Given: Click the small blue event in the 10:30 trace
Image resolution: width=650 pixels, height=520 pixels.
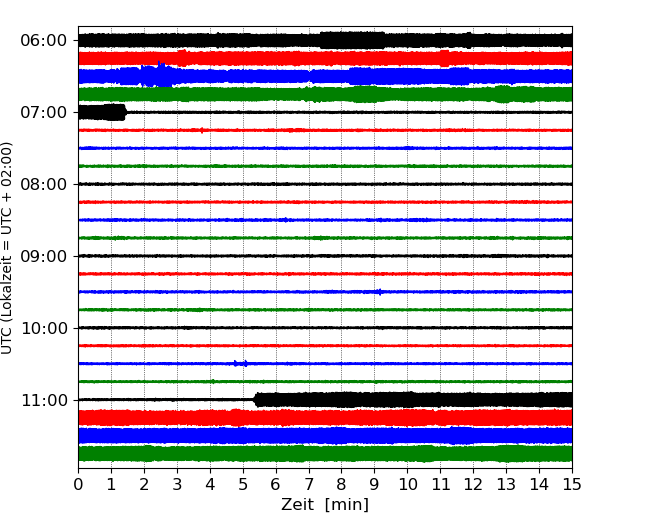Looking at the screenshot, I should tap(241, 364).
